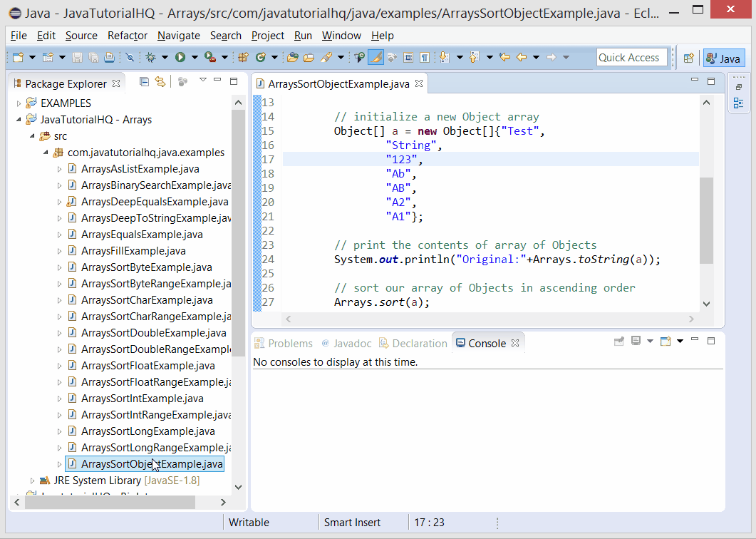
Task: Expand the EXAMPLES project node
Action: point(18,103)
